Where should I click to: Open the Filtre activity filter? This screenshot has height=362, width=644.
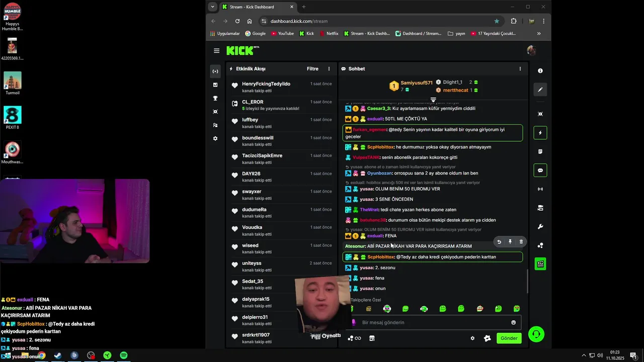tap(312, 69)
